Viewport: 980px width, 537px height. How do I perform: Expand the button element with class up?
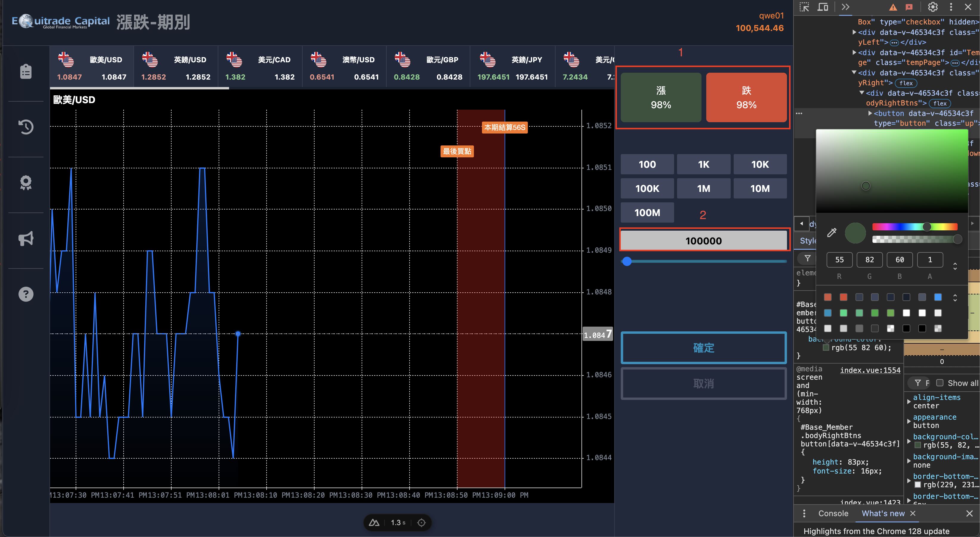[870, 114]
